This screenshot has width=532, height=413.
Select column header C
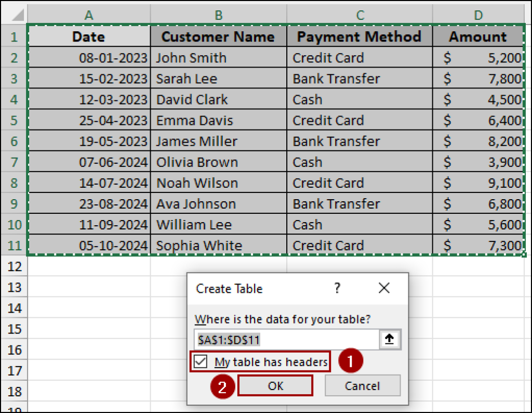point(360,15)
